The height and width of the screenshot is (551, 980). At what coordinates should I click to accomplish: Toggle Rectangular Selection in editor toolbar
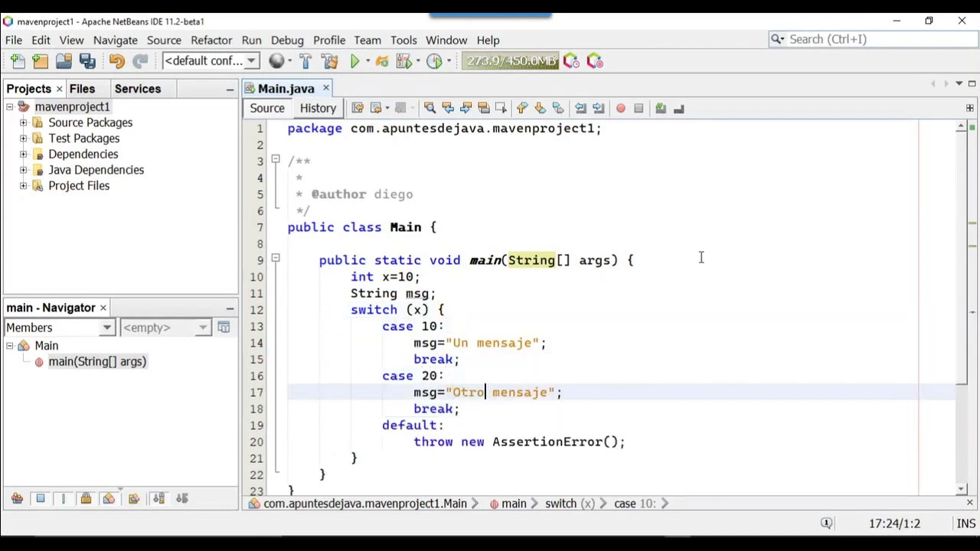pos(501,109)
